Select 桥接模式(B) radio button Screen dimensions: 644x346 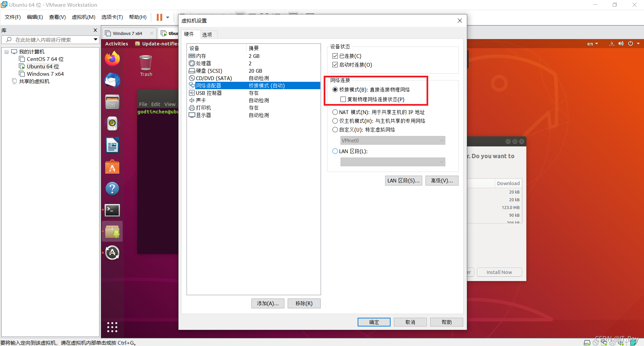[335, 90]
